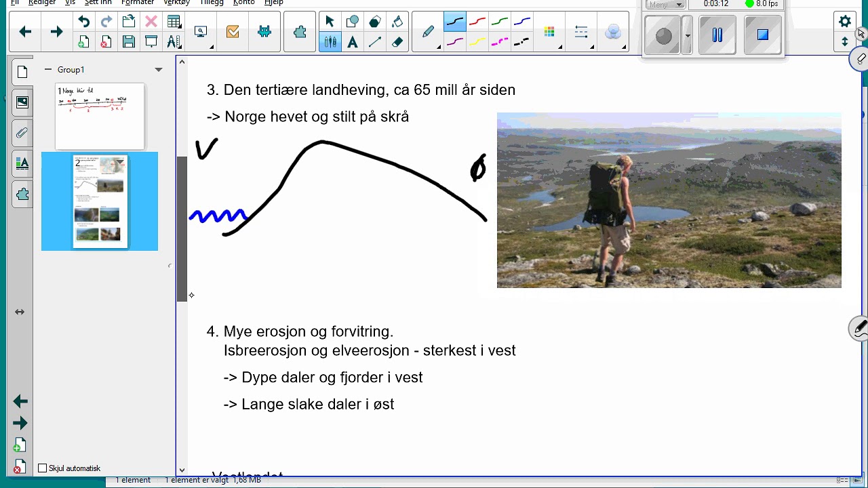Toggle Skjul automatisk checkbox
Screen dimensions: 868x488
pos(43,468)
